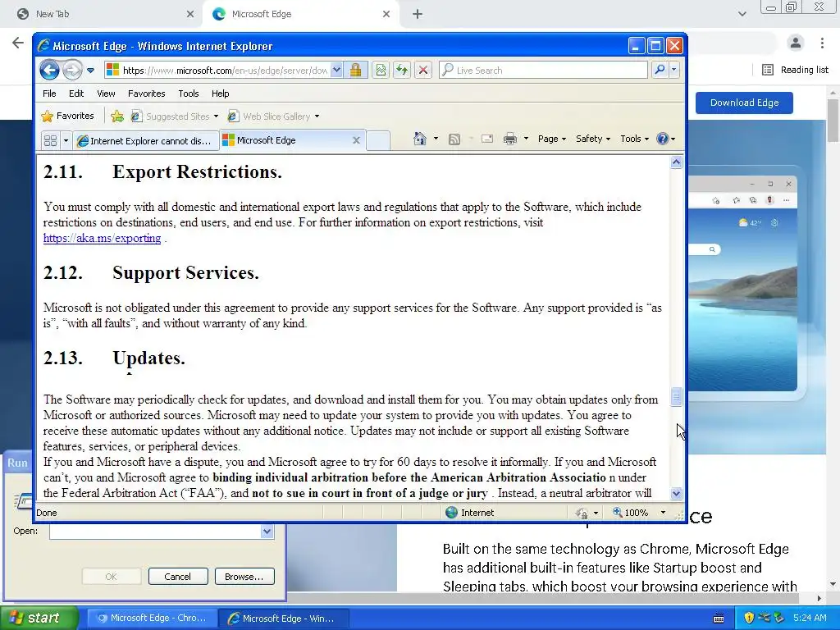
Task: Open the Page command menu
Action: pyautogui.click(x=552, y=139)
